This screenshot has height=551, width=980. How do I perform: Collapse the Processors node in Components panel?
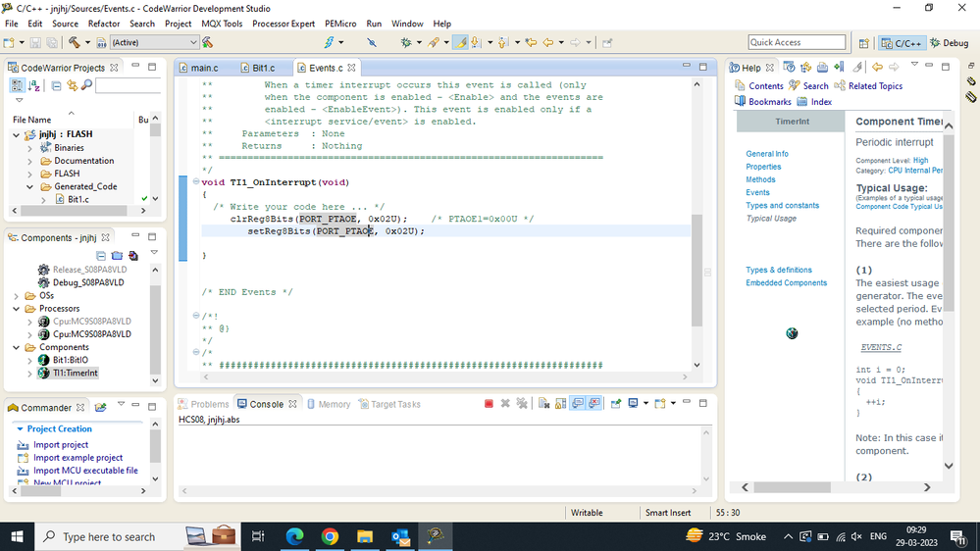(x=17, y=309)
